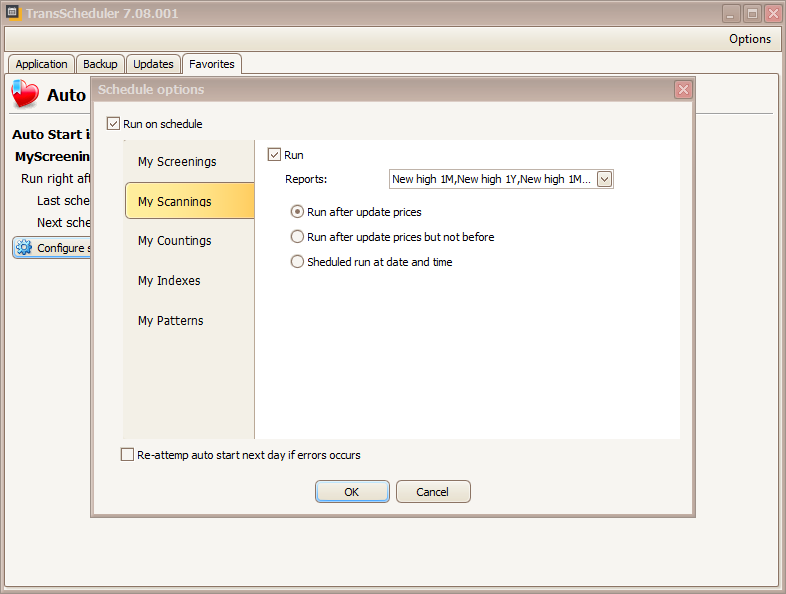Open the Options menu

(749, 39)
